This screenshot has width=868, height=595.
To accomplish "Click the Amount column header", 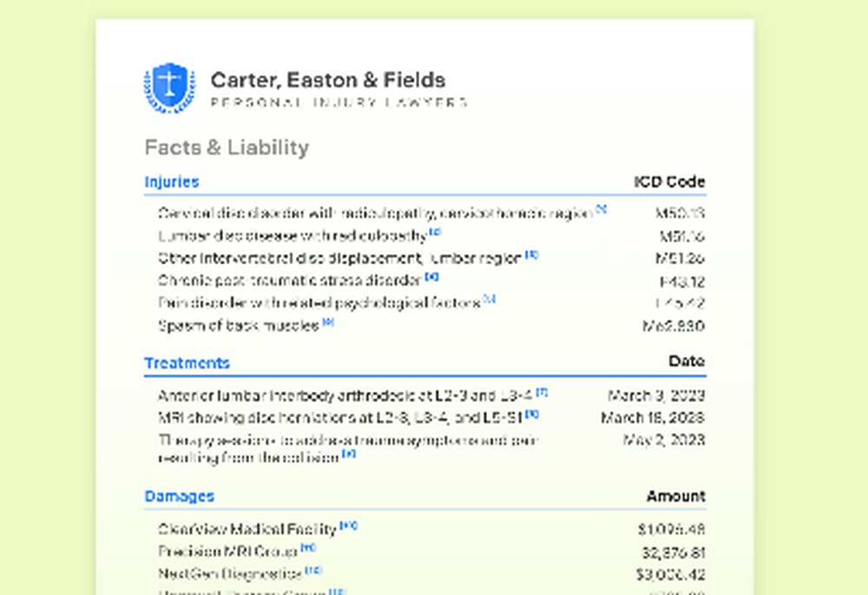I will pos(676,496).
